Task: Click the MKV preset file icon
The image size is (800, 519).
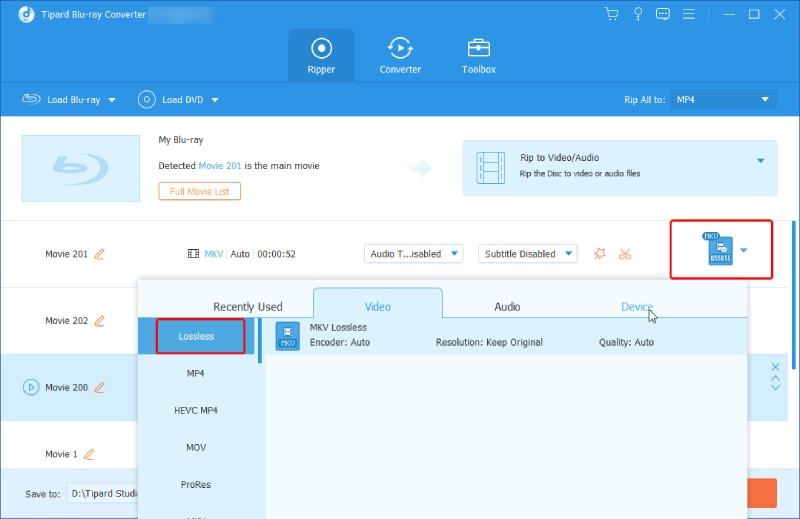Action: pos(287,336)
